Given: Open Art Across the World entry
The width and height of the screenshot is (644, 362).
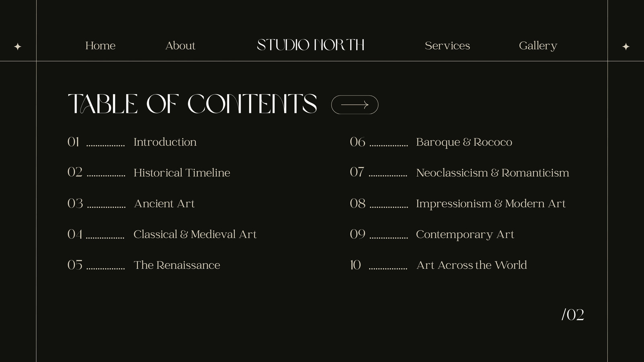Looking at the screenshot, I should pos(471,265).
